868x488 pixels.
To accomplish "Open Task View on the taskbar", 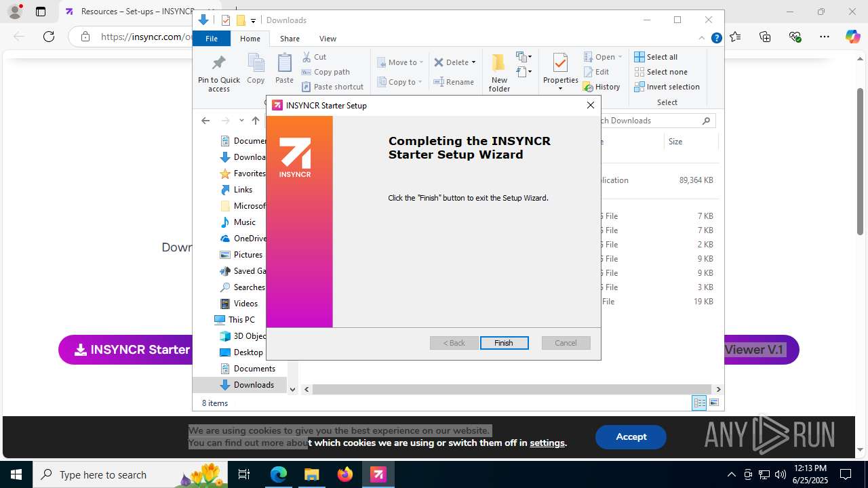I will 245,474.
